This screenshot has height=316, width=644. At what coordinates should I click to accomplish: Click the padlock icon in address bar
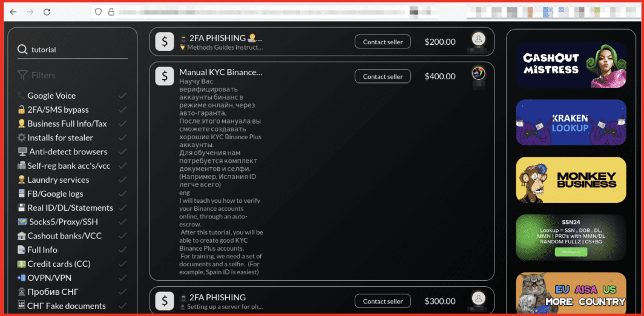tap(111, 12)
